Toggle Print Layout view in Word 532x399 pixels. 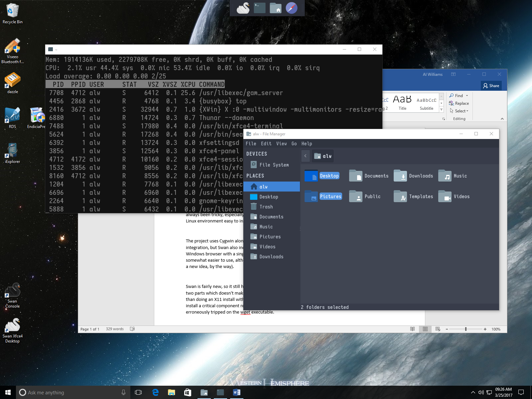(x=425, y=329)
